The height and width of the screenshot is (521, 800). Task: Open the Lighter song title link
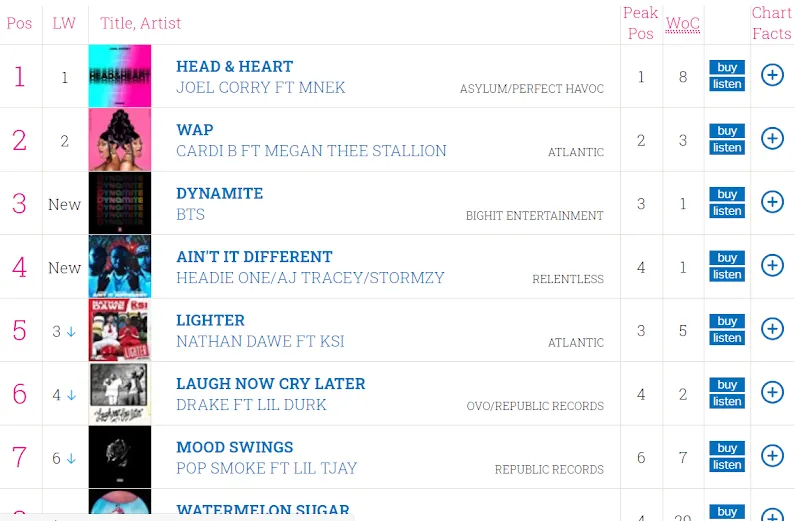(210, 320)
